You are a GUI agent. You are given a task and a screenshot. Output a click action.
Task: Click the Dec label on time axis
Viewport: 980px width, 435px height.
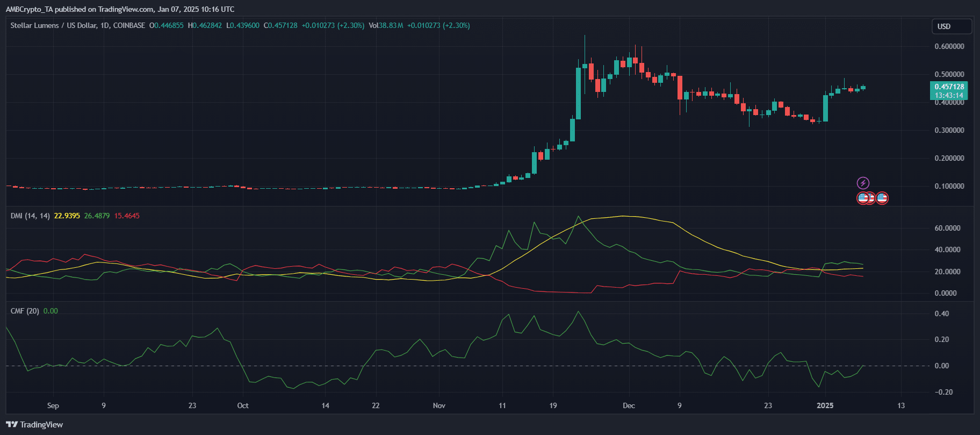pyautogui.click(x=629, y=405)
